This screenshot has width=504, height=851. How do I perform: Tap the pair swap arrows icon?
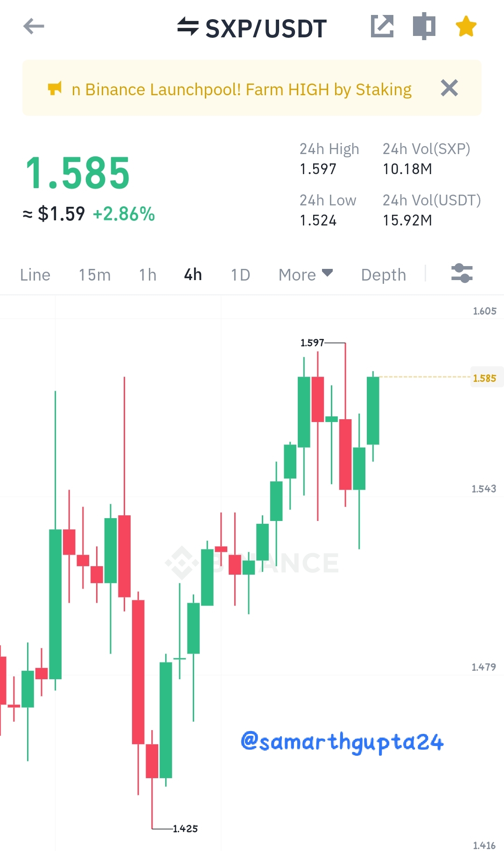coord(188,26)
